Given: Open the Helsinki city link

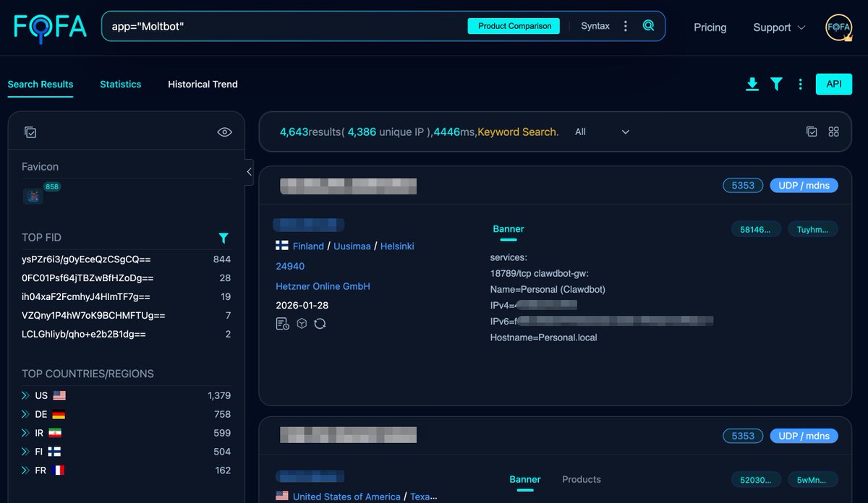Looking at the screenshot, I should click(x=397, y=246).
